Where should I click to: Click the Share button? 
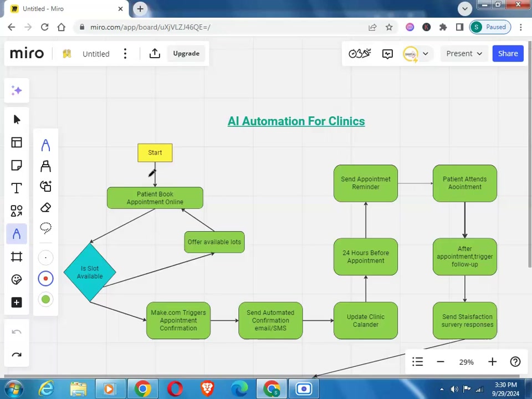click(508, 54)
